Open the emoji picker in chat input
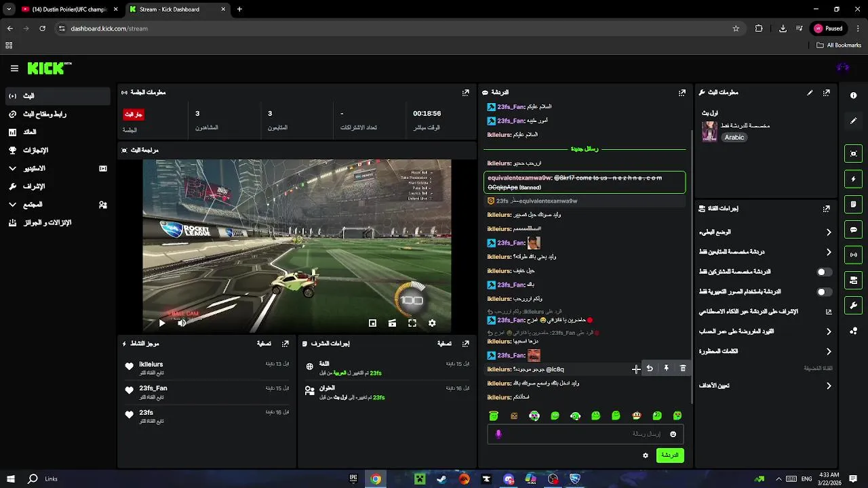Viewport: 868px width, 488px height. point(673,434)
